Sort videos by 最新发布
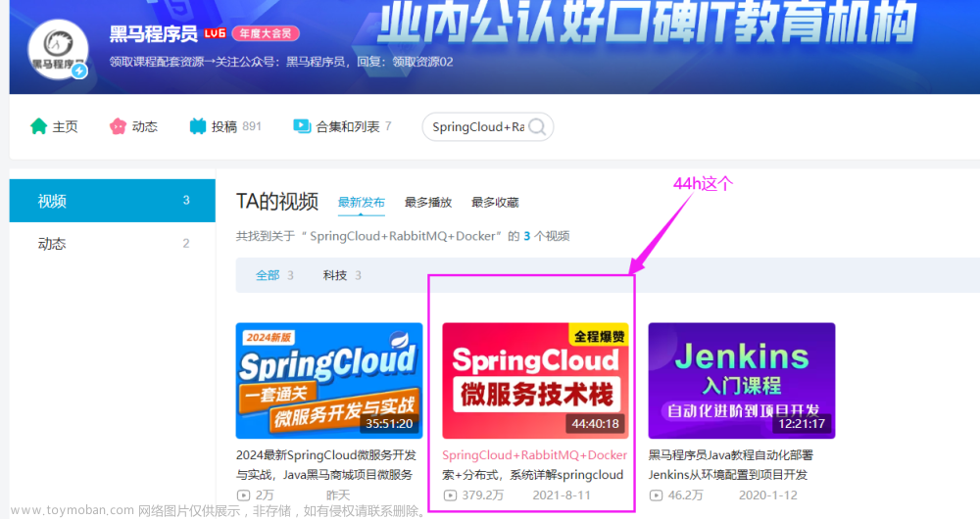This screenshot has height=519, width=980. (362, 203)
